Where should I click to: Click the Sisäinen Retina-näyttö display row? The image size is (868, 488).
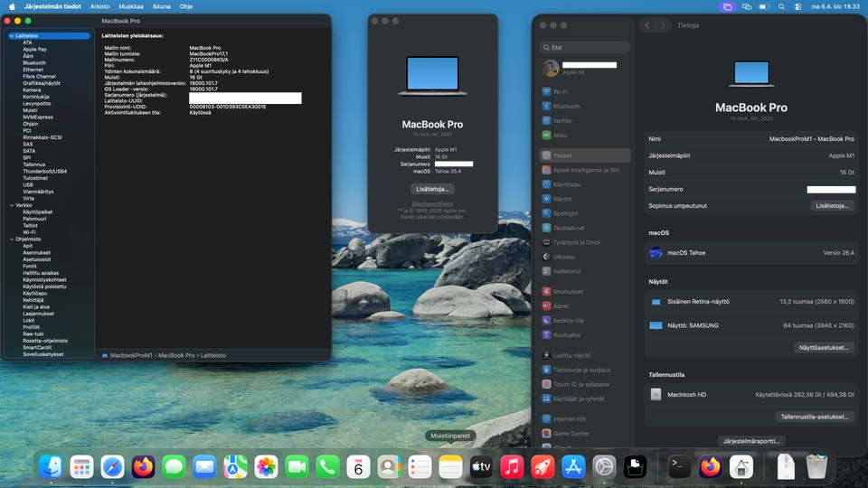pyautogui.click(x=751, y=302)
